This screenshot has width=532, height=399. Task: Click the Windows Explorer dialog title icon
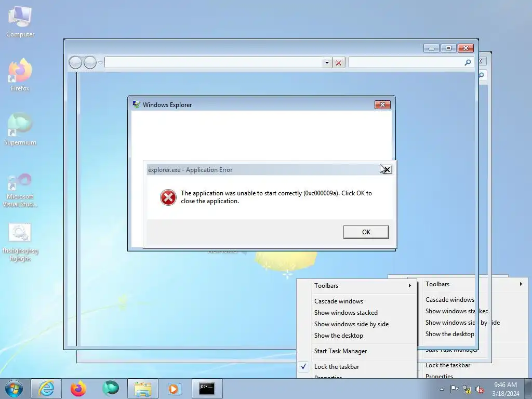(137, 104)
